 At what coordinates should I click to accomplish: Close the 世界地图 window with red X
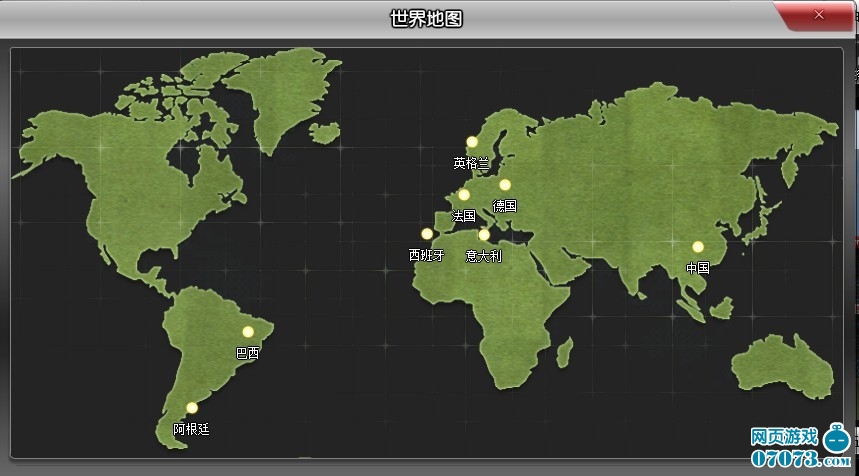pos(818,15)
